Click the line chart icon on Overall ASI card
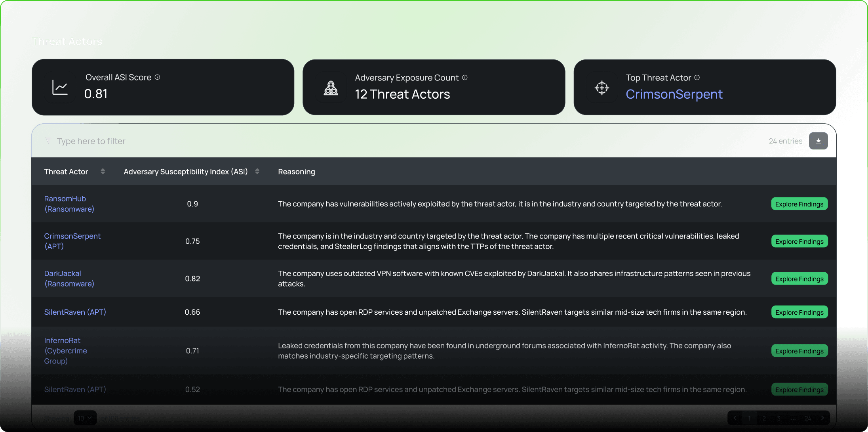 pos(59,87)
